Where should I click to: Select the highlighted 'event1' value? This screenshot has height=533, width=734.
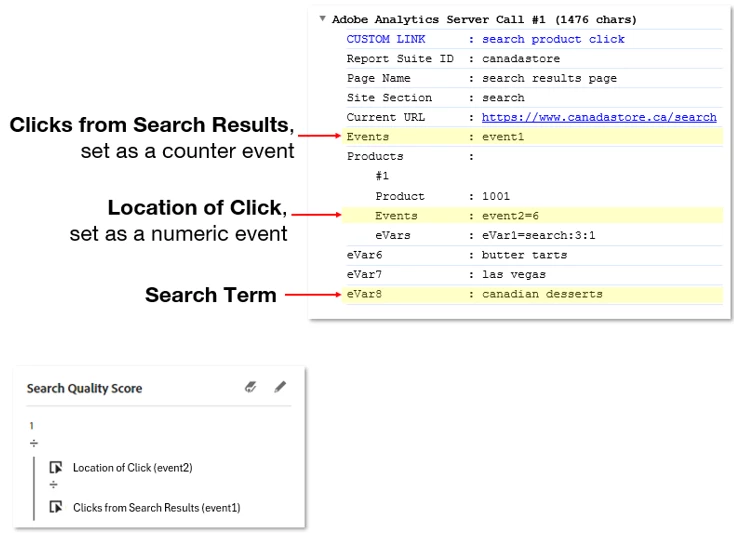[503, 137]
